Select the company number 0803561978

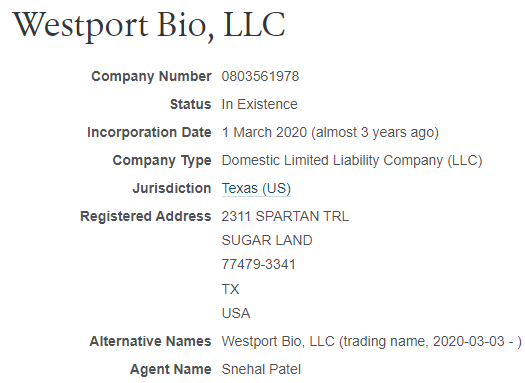click(260, 76)
